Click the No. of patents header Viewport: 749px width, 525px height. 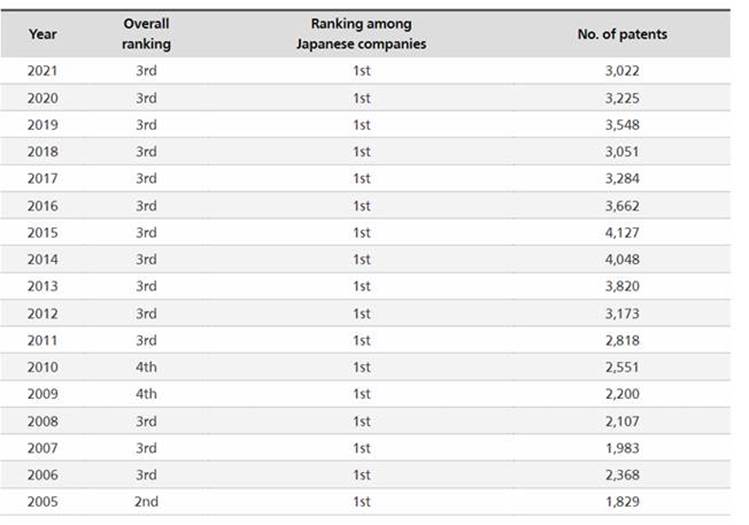point(622,34)
